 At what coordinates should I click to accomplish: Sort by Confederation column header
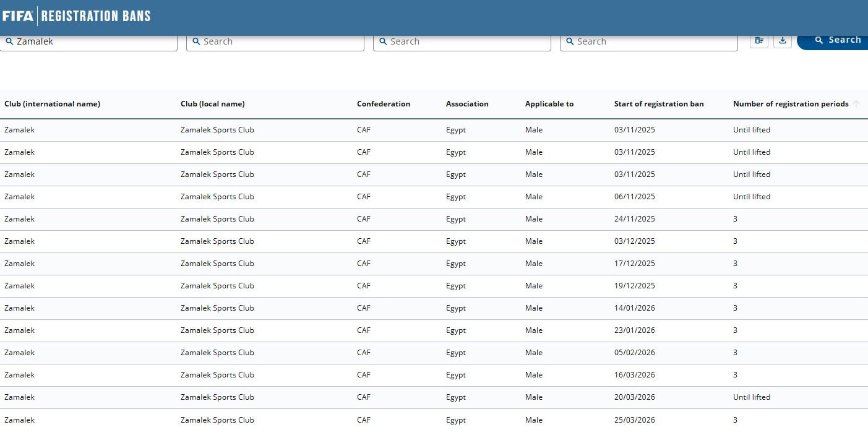click(383, 104)
